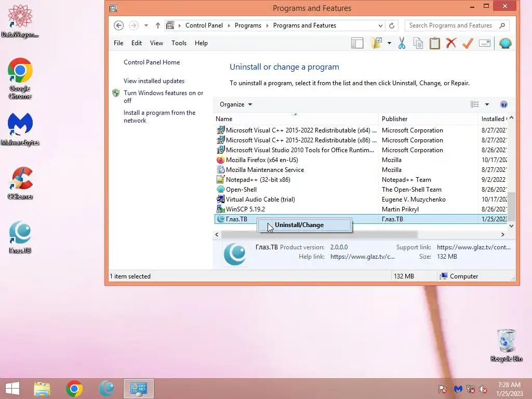The width and height of the screenshot is (532, 399).
Task: Click Malwarebytes tray icon
Action: (x=458, y=389)
